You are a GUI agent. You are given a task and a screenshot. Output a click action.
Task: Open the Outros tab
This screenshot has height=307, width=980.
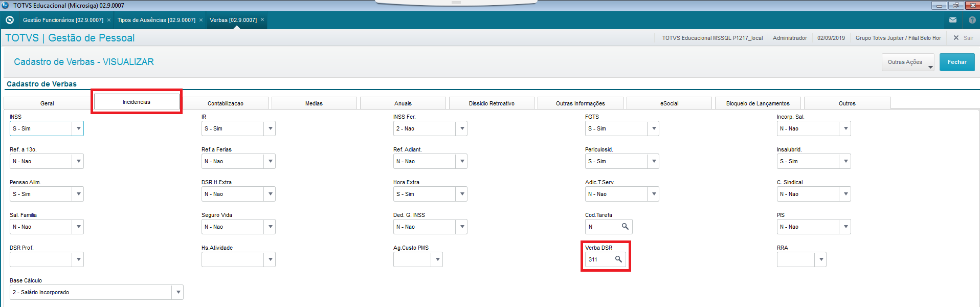[x=847, y=103]
